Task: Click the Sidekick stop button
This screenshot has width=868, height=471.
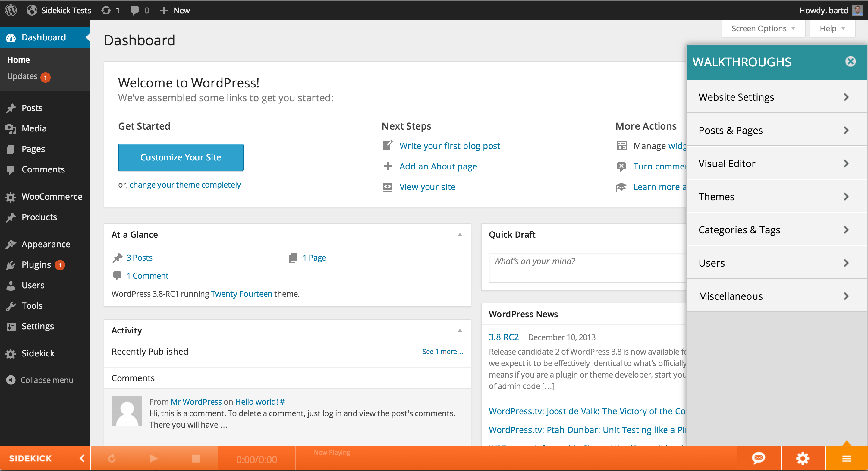Action: click(x=196, y=459)
